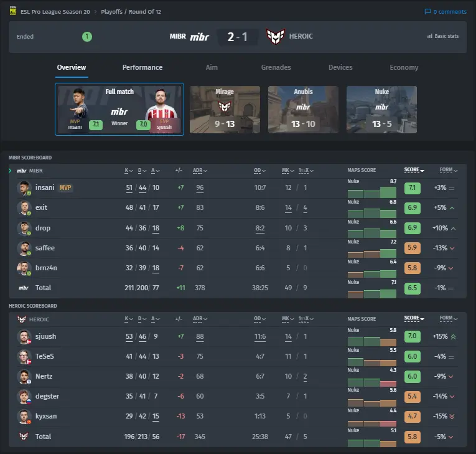Select the Anubis map card 13-10
This screenshot has height=454, width=476.
click(303, 110)
